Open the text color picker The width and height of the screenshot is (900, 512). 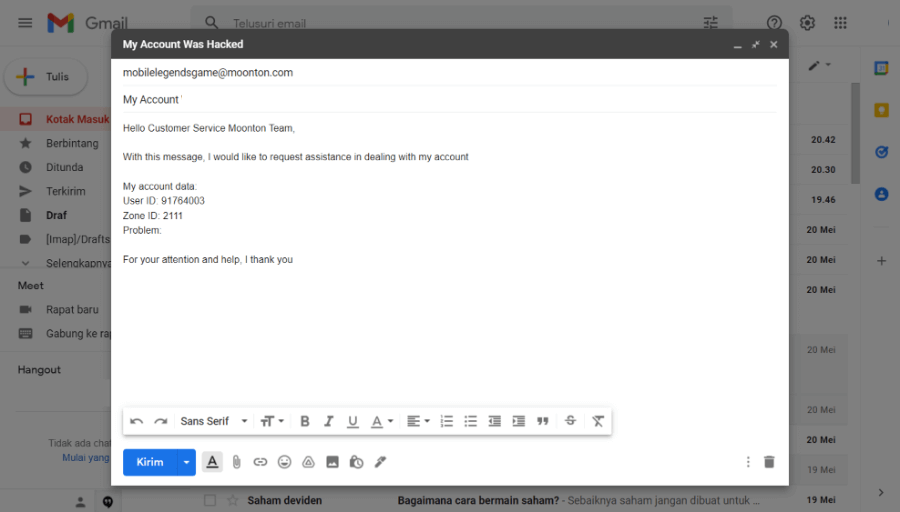382,421
